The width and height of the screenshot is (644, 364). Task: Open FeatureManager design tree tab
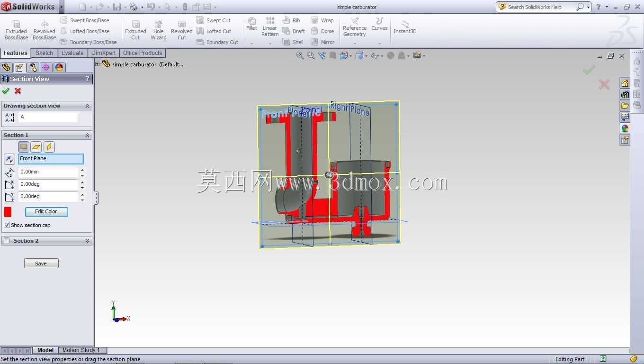(x=6, y=67)
